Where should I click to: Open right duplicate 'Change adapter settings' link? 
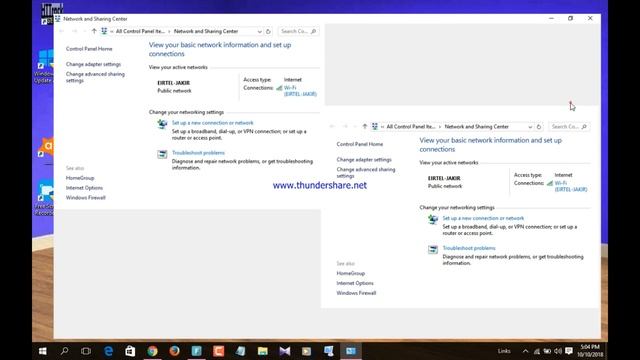pos(364,160)
